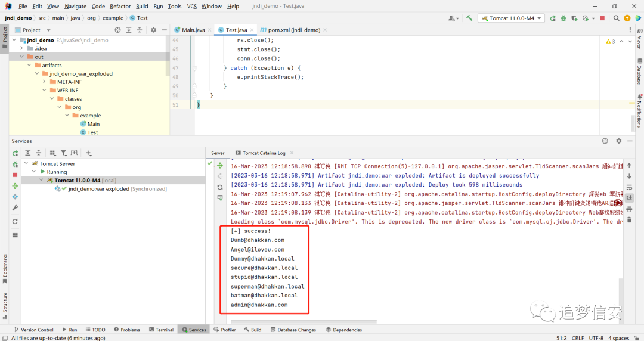Expand the .idea folder node
644x341 pixels.
22,48
